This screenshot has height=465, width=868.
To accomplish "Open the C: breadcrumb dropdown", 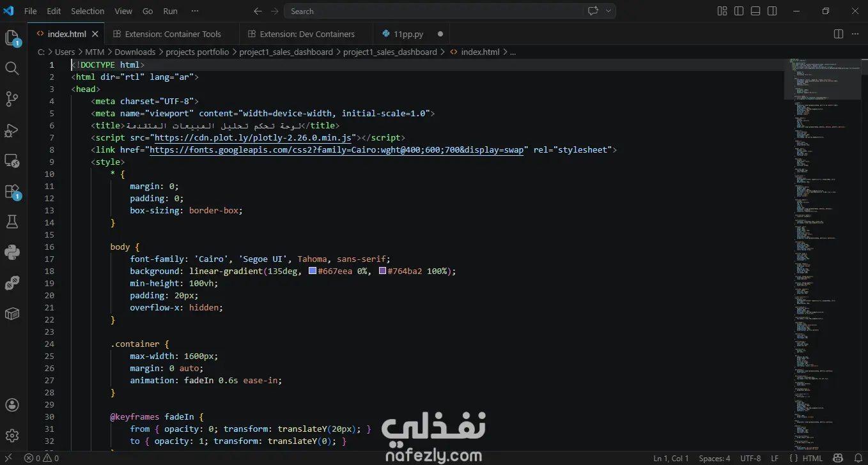I will pyautogui.click(x=41, y=52).
